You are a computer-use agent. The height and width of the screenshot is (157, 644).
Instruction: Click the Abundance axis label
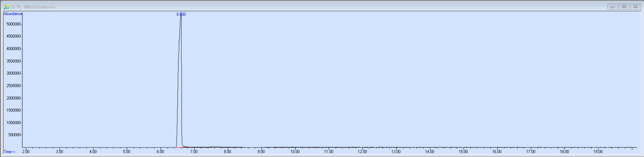coord(13,14)
